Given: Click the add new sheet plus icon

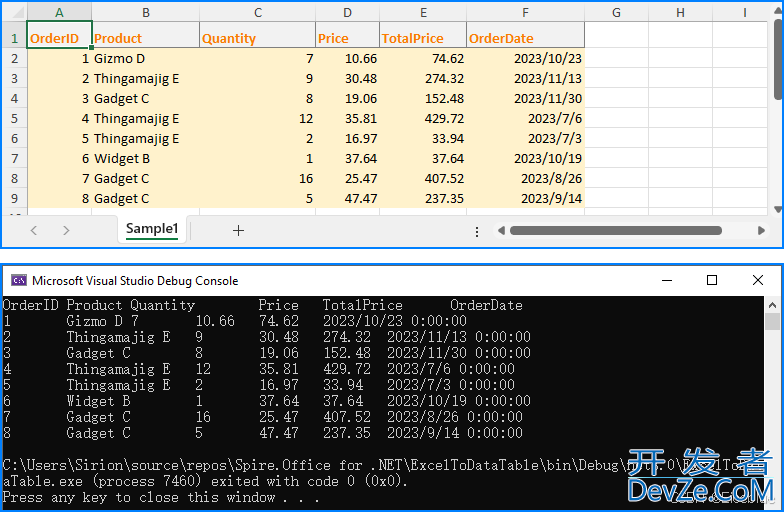Looking at the screenshot, I should pyautogui.click(x=238, y=230).
